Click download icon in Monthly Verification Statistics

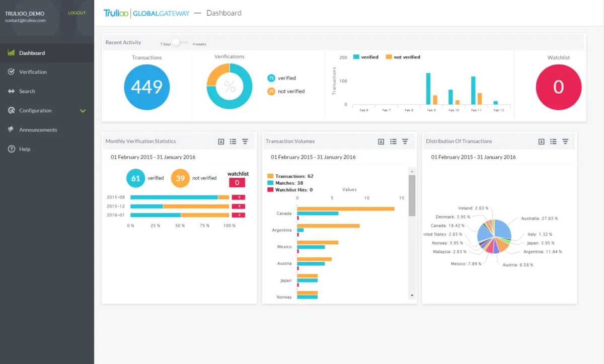pos(221,141)
